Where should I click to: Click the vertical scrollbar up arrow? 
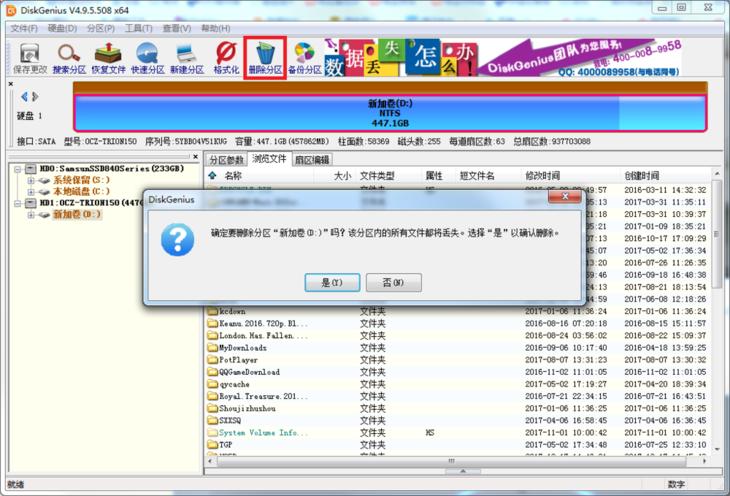[717, 173]
